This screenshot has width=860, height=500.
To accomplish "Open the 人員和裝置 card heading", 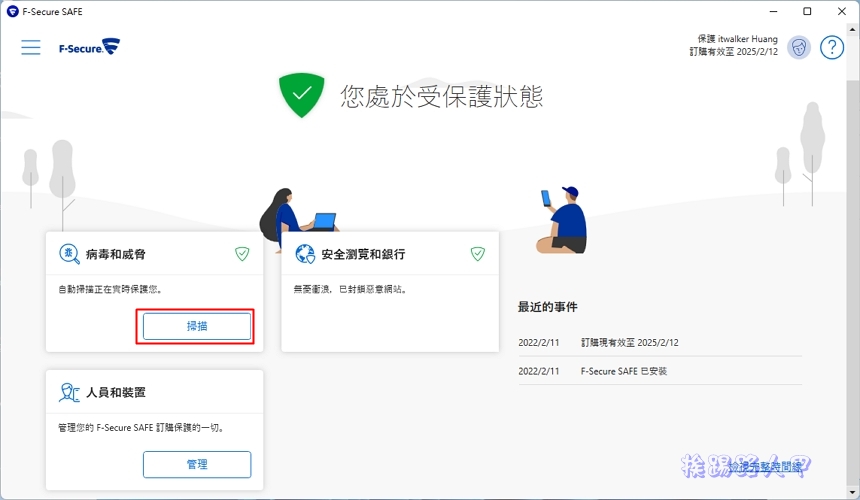I will pos(116,393).
